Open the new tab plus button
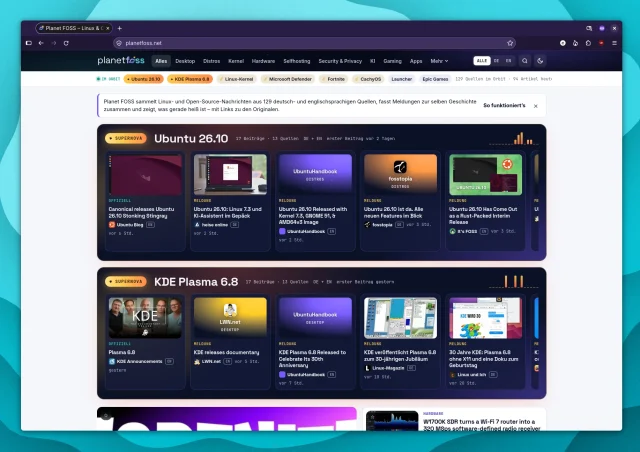This screenshot has height=452, width=640. coord(120,28)
